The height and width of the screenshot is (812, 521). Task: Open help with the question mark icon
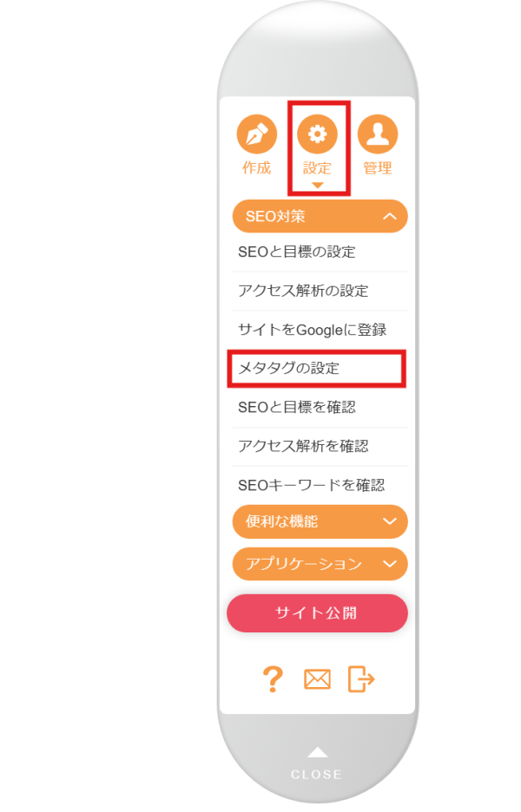point(273,678)
